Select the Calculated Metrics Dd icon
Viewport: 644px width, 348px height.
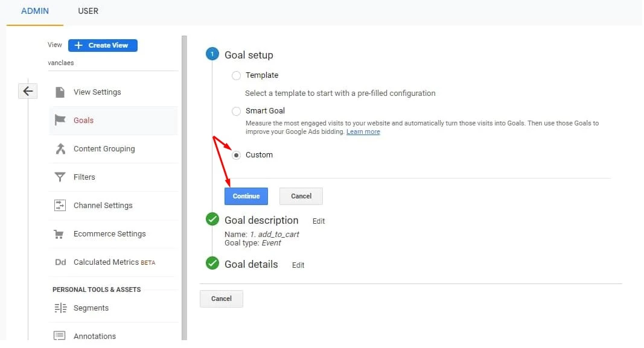click(60, 262)
